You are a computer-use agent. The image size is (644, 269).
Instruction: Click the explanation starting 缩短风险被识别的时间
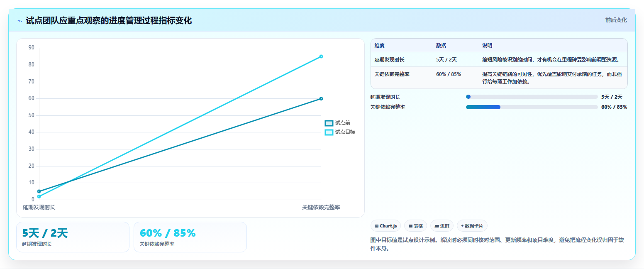pyautogui.click(x=551, y=60)
